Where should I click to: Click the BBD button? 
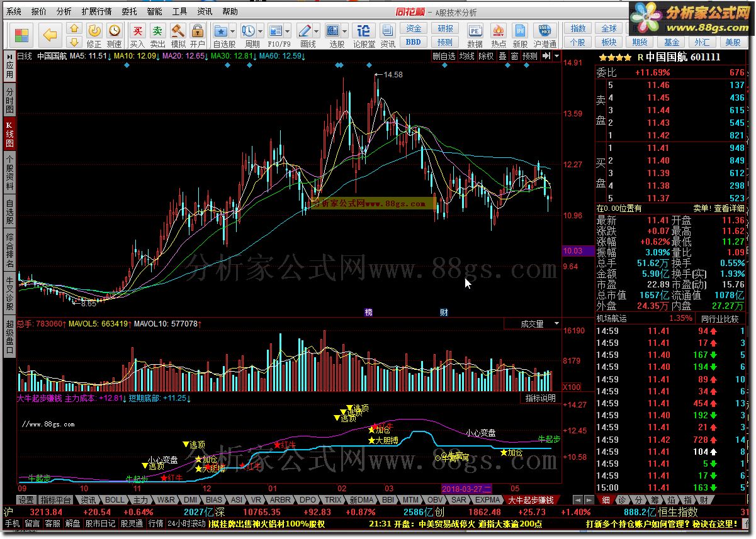coord(414,42)
